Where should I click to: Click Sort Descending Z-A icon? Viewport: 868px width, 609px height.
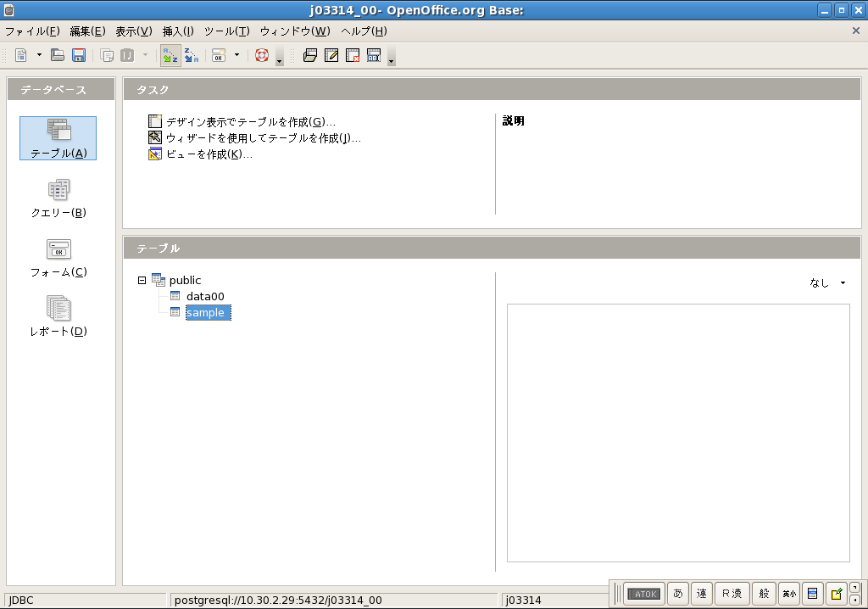191,55
